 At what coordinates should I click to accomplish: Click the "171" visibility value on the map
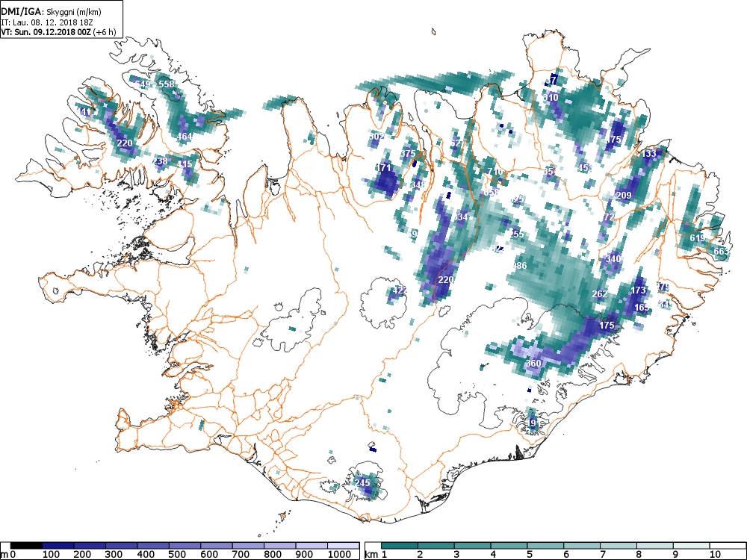point(383,167)
